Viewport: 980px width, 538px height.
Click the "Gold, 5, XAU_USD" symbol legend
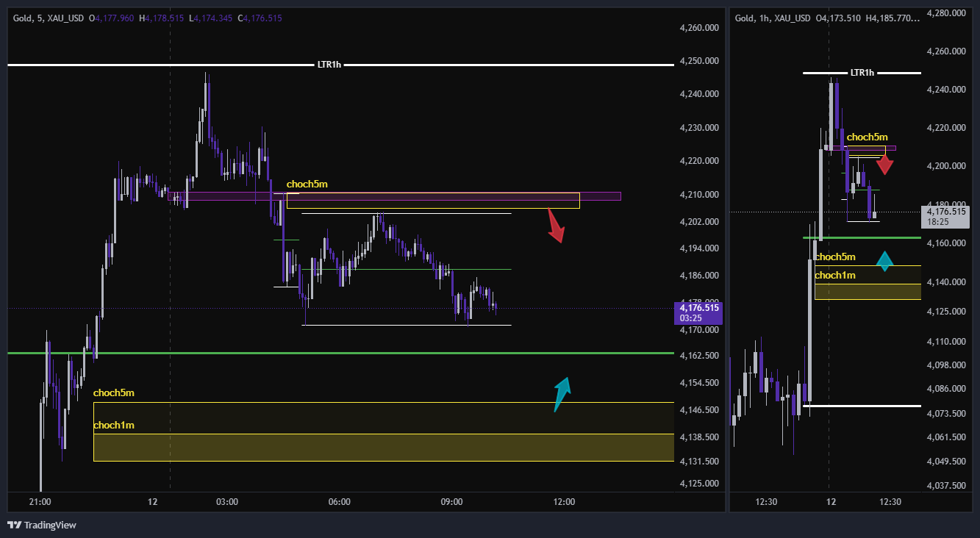pos(49,18)
